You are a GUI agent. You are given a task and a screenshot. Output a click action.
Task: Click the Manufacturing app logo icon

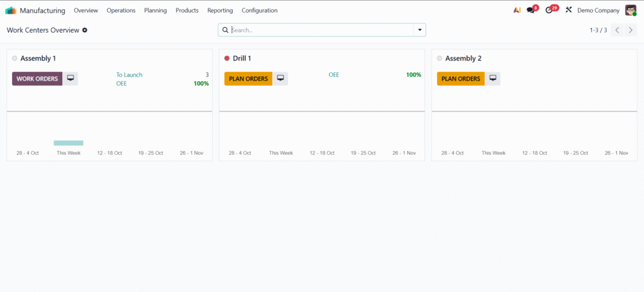(x=11, y=10)
